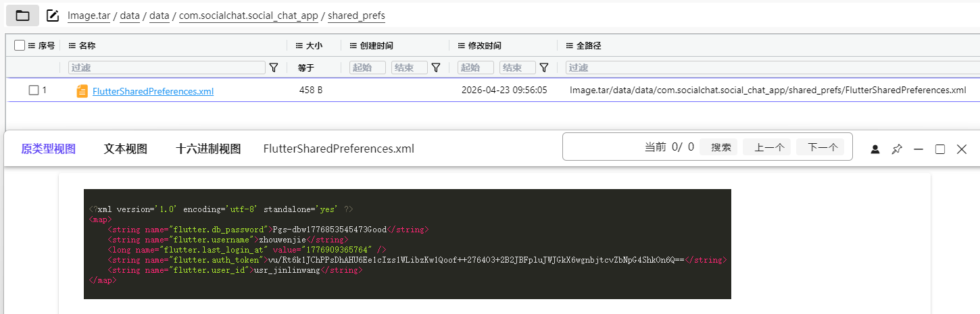Viewport: 980px width, 314px height.
Task: Select shared_prefs breadcrumb segment
Action: [357, 16]
